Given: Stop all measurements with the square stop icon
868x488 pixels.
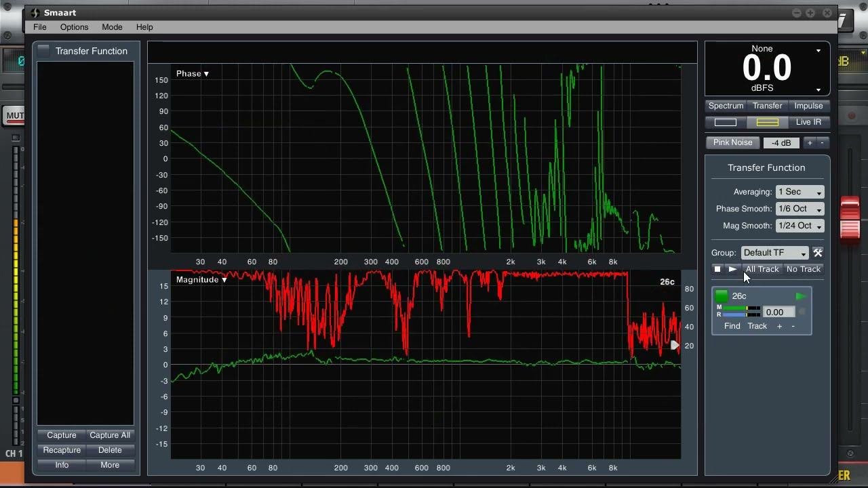Looking at the screenshot, I should coord(717,269).
